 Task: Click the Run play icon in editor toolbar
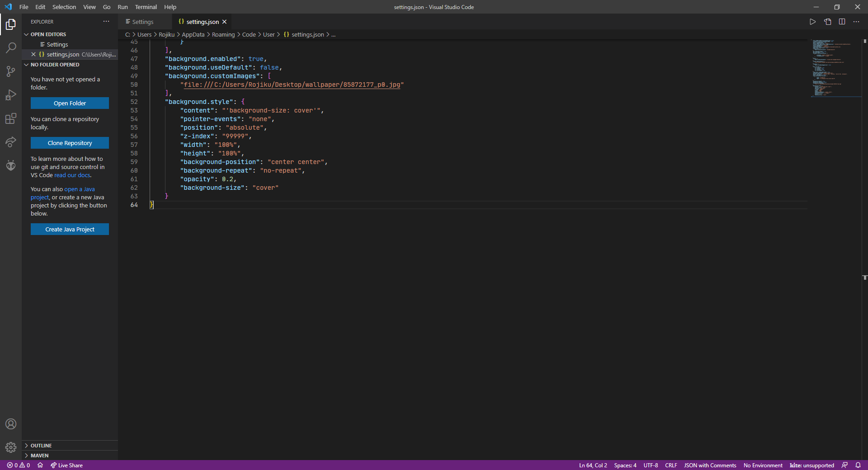[x=812, y=22]
